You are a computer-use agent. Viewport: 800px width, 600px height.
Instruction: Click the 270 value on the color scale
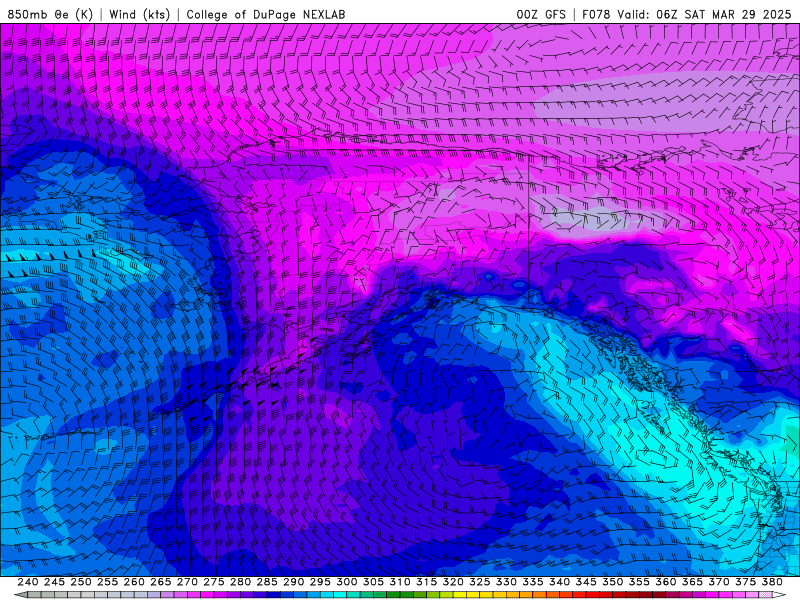click(x=187, y=582)
